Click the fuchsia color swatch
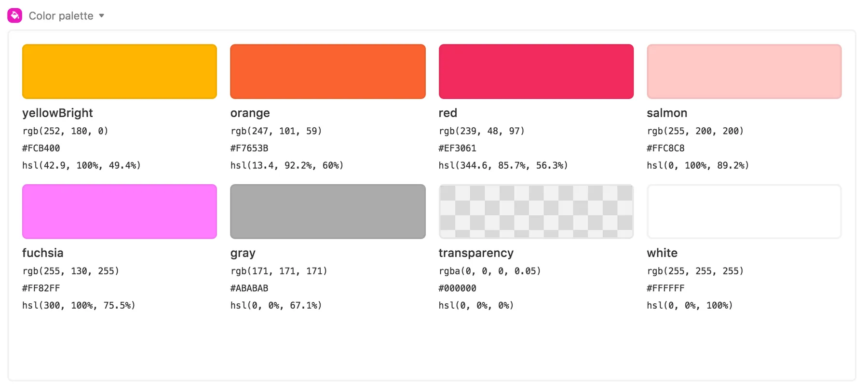 tap(120, 211)
